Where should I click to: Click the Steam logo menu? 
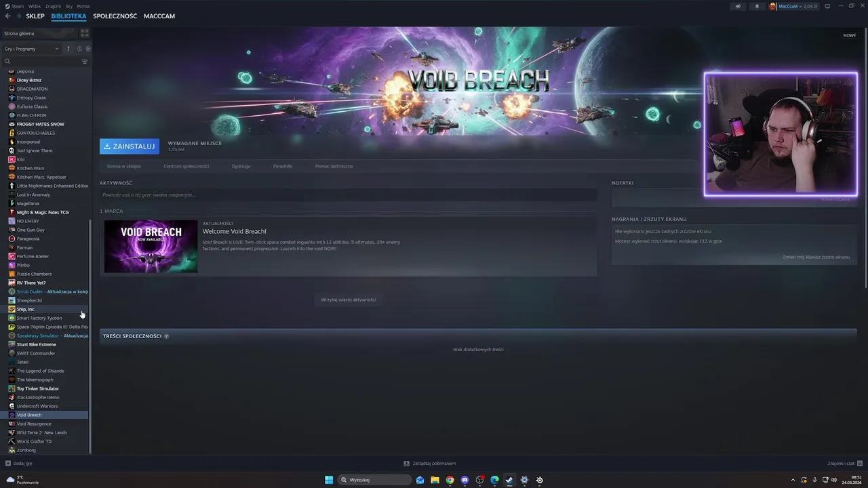coord(14,6)
